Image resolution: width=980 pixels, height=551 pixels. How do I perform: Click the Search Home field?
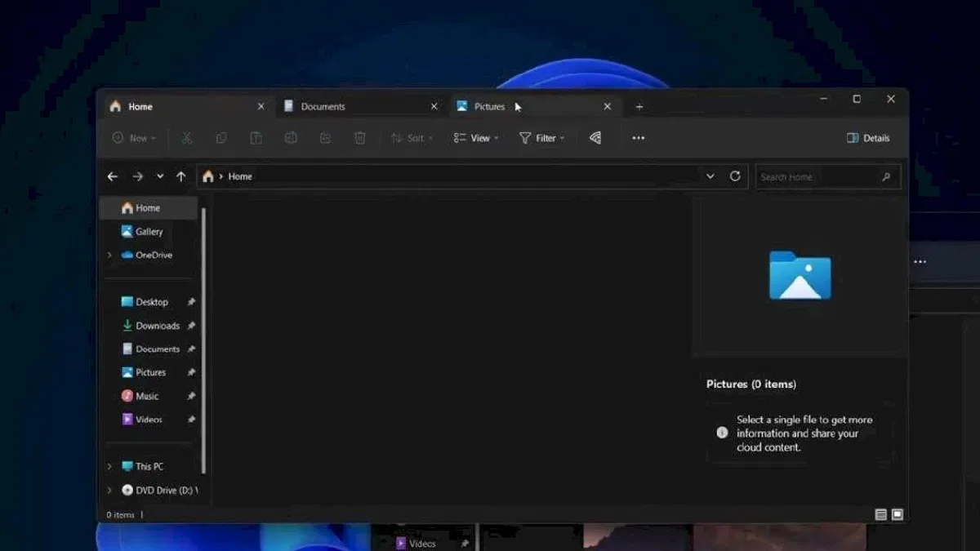[828, 176]
